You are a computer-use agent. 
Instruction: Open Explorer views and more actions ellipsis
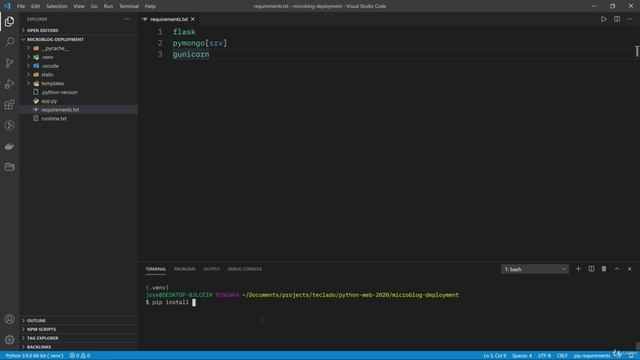127,19
